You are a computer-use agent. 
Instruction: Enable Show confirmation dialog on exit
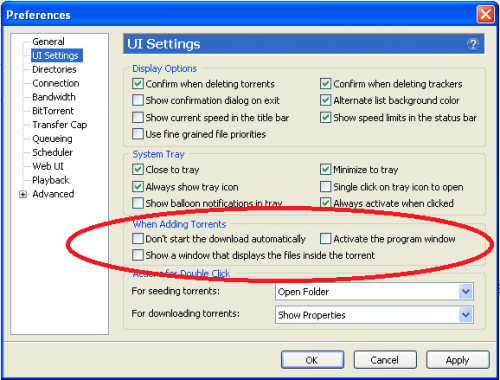(138, 100)
